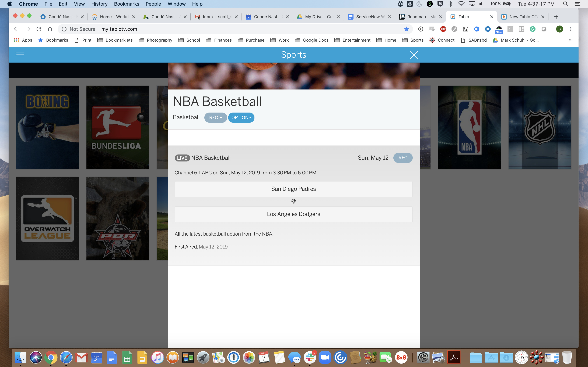Screen dimensions: 588x367
Task: Reload the page in Chrome
Action: 39,29
